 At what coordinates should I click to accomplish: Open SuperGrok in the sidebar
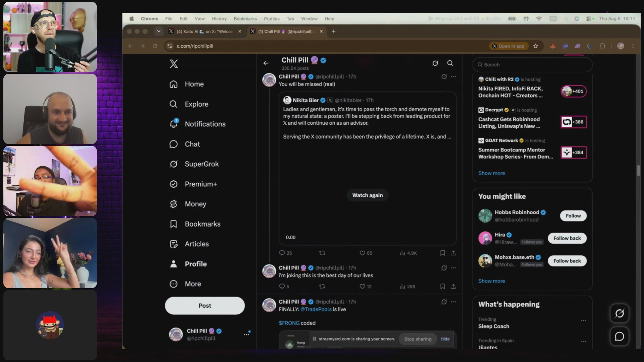pyautogui.click(x=194, y=164)
